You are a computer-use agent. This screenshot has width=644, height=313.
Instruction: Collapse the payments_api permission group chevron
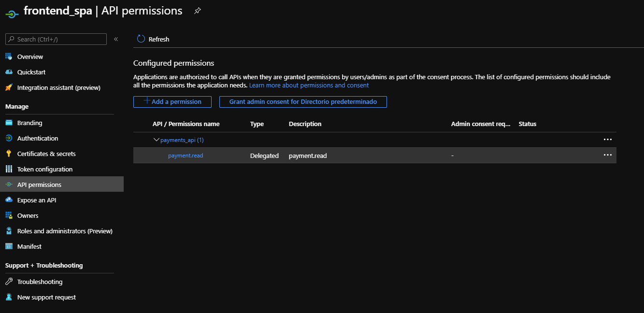click(x=156, y=140)
